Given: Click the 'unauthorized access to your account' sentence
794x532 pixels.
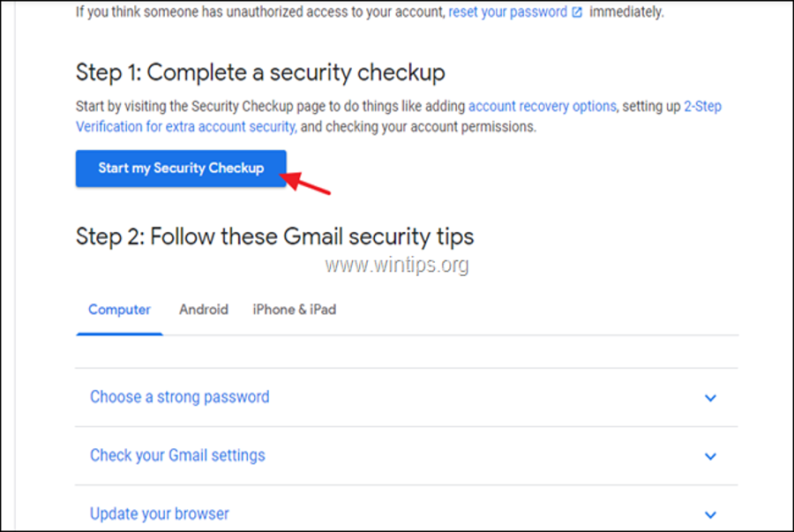Looking at the screenshot, I should pyautogui.click(x=260, y=13).
